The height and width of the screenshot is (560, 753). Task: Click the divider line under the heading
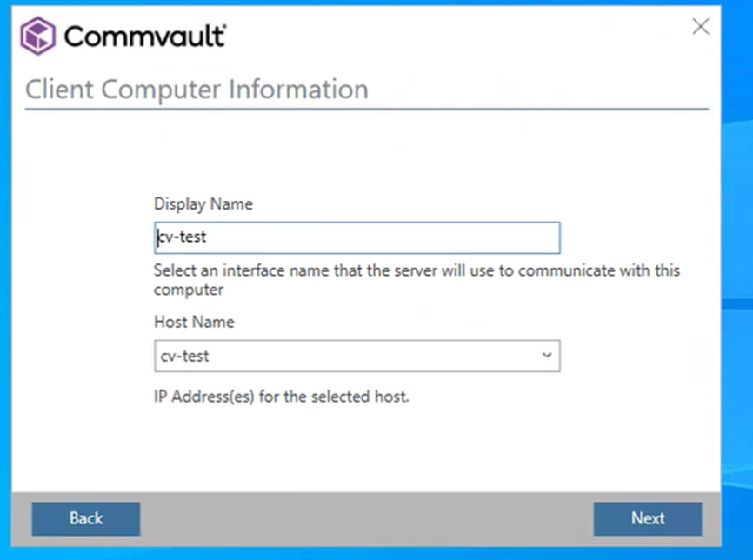[x=367, y=110]
